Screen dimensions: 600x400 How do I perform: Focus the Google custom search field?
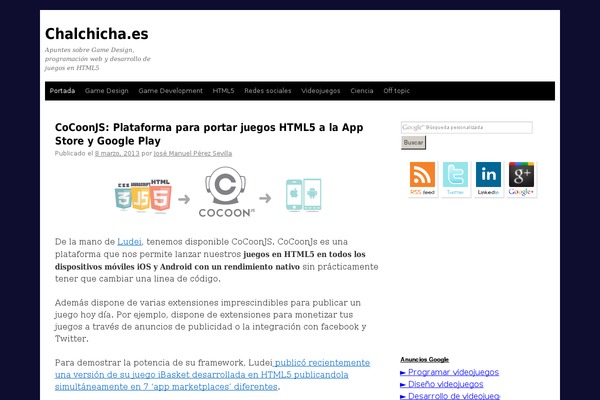point(466,127)
